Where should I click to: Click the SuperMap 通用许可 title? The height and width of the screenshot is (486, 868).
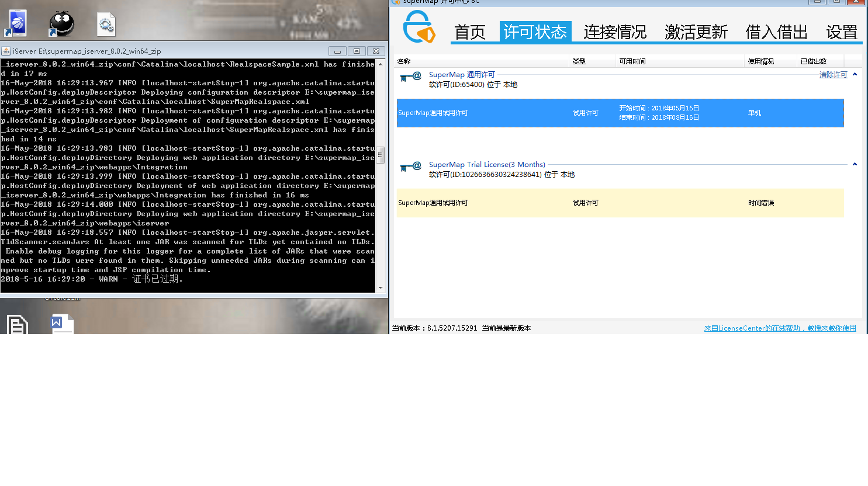(462, 75)
